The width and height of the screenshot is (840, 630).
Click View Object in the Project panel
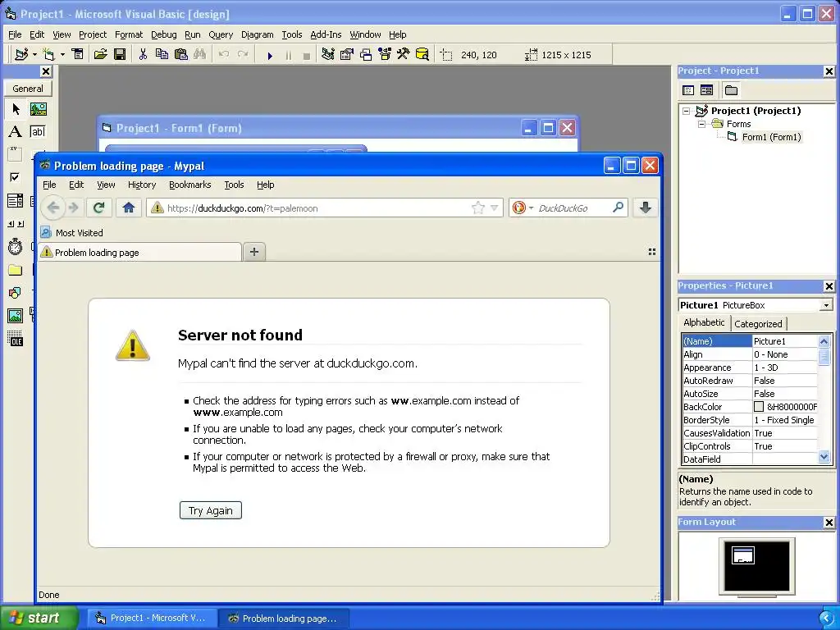coord(706,90)
